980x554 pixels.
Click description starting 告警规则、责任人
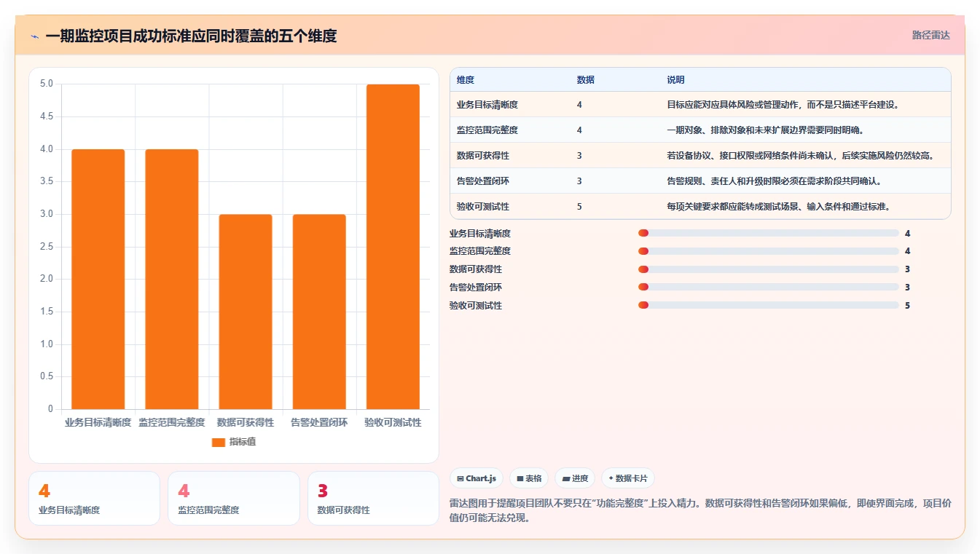coord(775,181)
